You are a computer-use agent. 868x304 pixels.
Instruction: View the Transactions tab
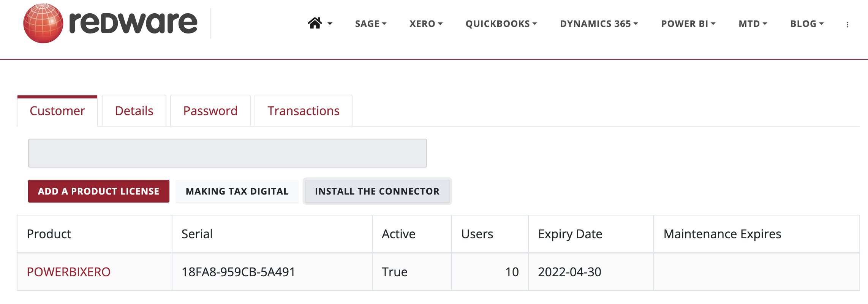click(304, 111)
